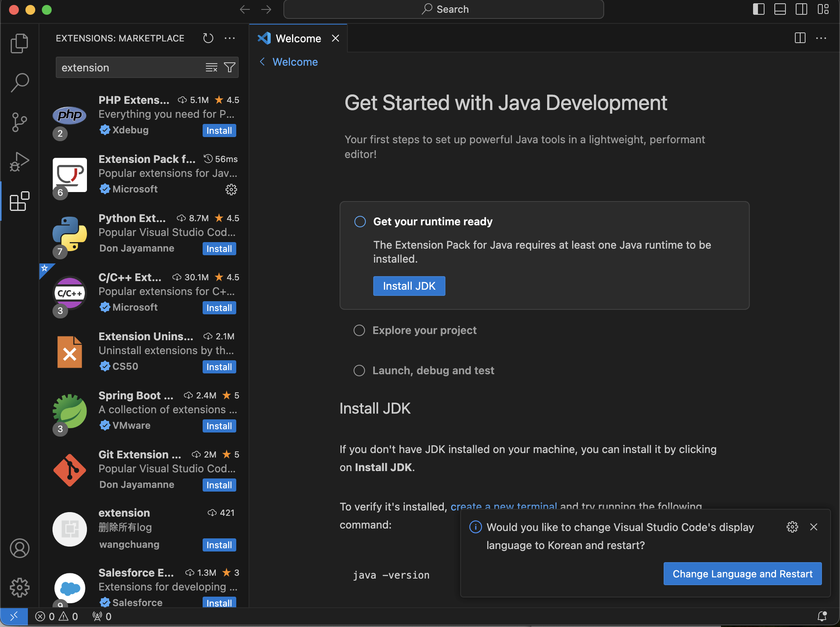
Task: Select the 'Explore your project' step
Action: pyautogui.click(x=415, y=330)
